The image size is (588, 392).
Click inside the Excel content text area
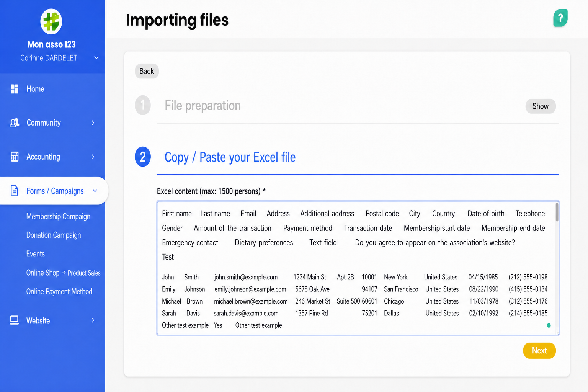[358, 268]
